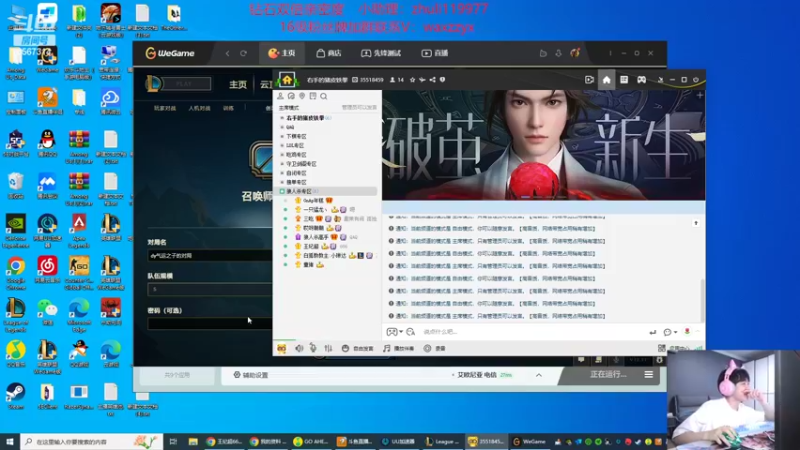Screen dimensions: 800x450
Task: Expand server selector chevron in WeGame bar
Action: [539, 375]
